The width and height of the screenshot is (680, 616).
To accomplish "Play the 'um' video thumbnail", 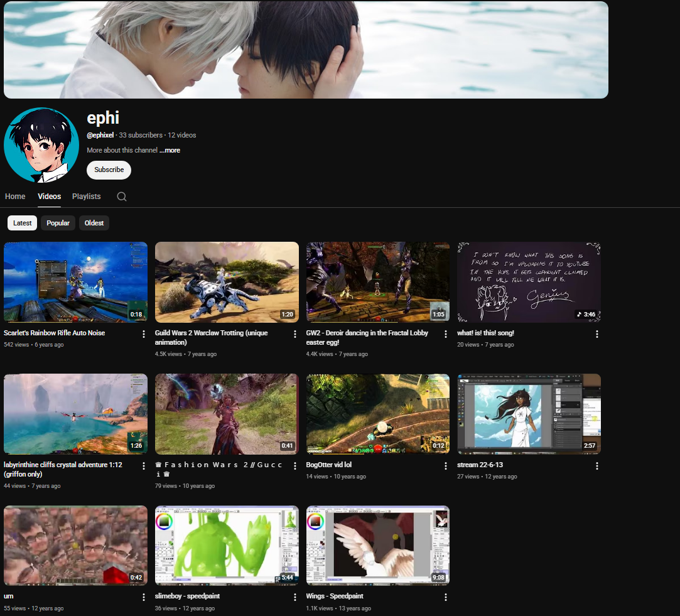I will pyautogui.click(x=75, y=545).
